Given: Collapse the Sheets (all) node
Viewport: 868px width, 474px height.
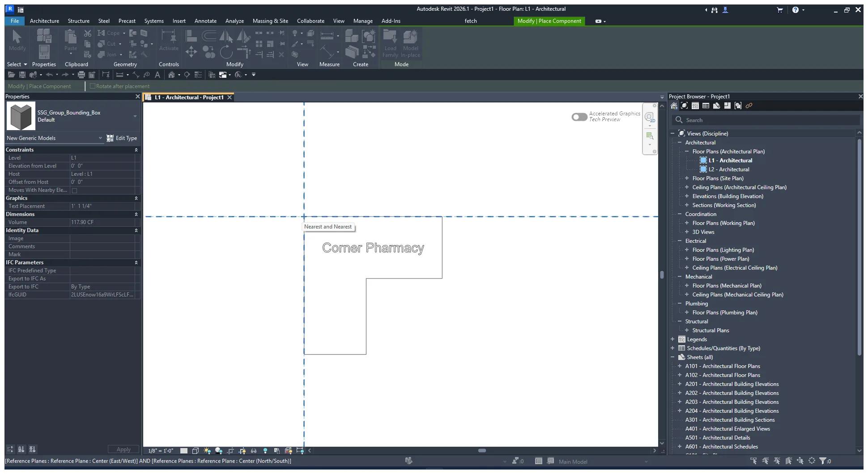Looking at the screenshot, I should point(672,357).
